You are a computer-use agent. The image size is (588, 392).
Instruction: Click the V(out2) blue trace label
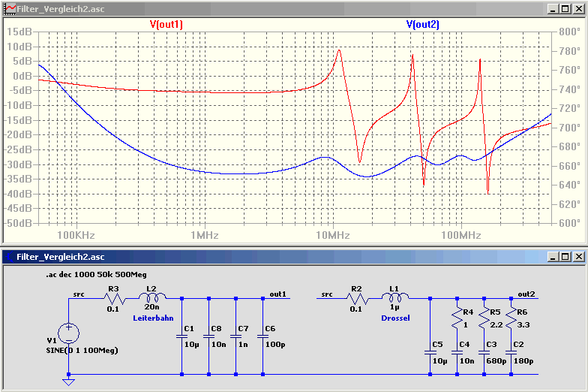[x=423, y=24]
